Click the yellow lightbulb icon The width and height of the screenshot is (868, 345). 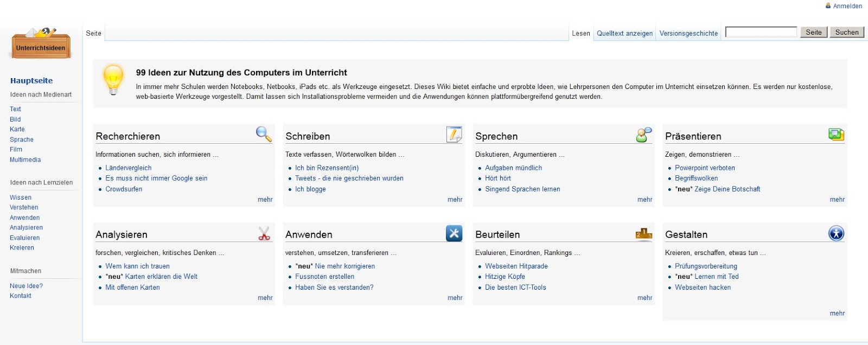pos(113,80)
